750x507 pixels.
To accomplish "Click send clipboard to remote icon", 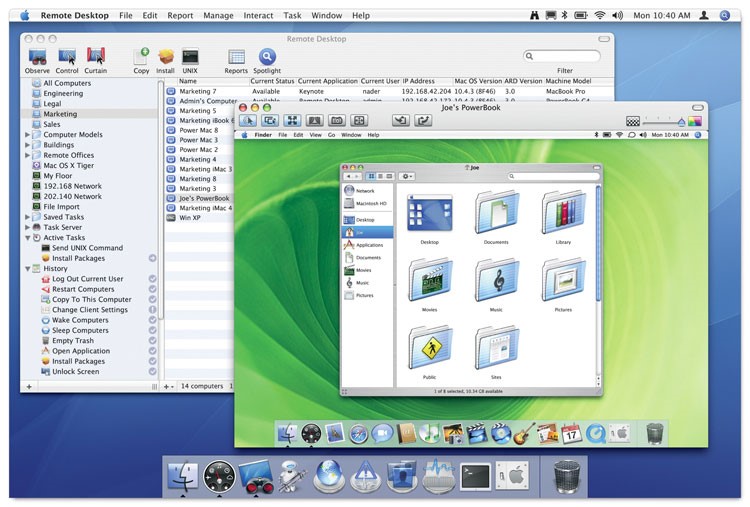I will click(x=423, y=121).
